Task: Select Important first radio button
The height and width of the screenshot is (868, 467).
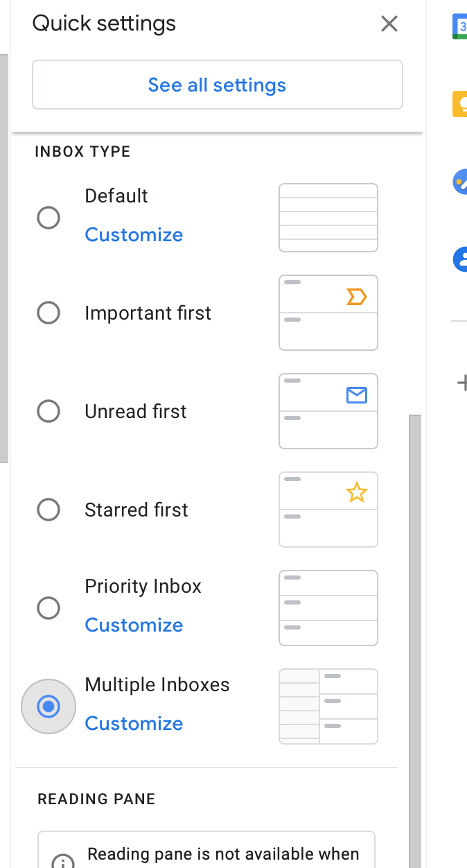Action: coord(49,313)
